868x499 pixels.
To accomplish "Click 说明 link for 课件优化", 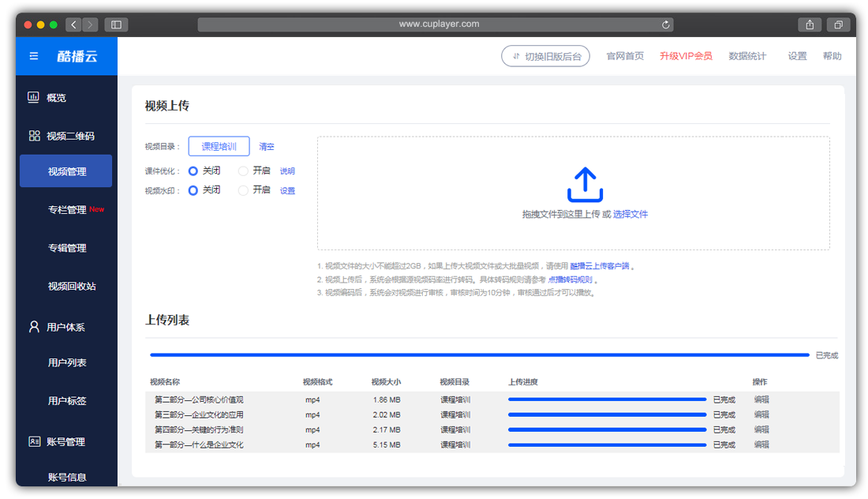I will click(x=287, y=171).
